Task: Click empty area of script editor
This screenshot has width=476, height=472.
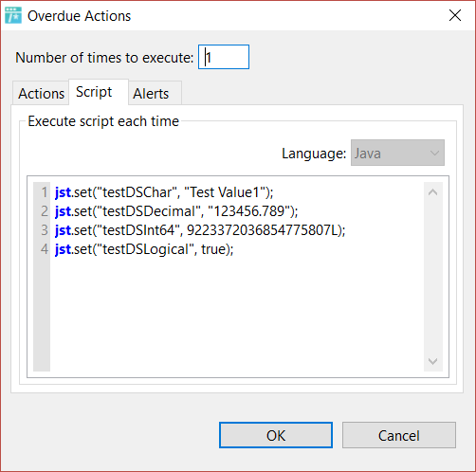Action: [x=237, y=313]
